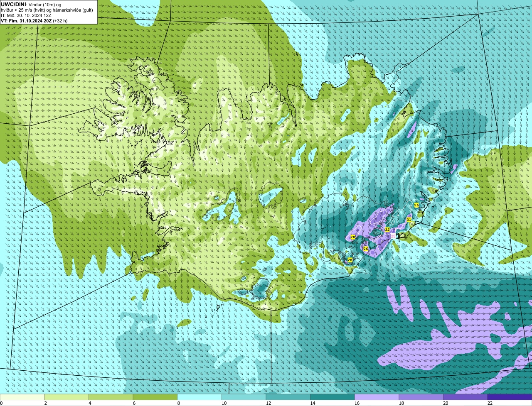Select the 12–14 m/s teal swatch
The image size is (532, 406).
288,397
